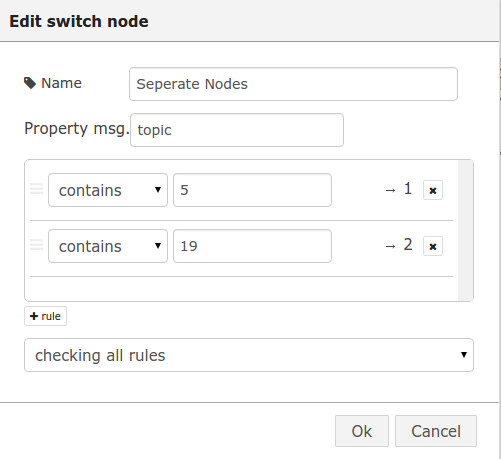Image resolution: width=501 pixels, height=459 pixels.
Task: Click the empty area below the rules
Action: point(241,289)
